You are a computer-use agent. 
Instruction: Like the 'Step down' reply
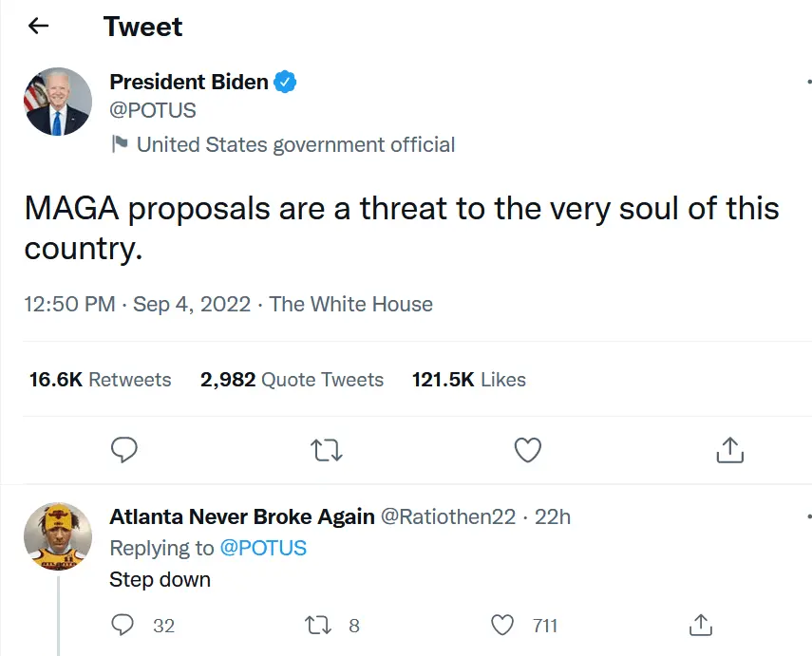501,625
